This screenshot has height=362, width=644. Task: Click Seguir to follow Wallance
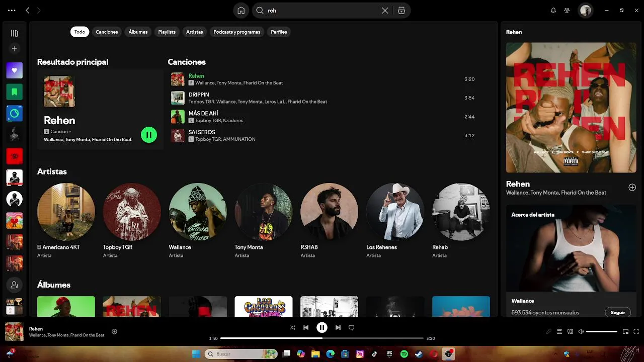click(618, 312)
